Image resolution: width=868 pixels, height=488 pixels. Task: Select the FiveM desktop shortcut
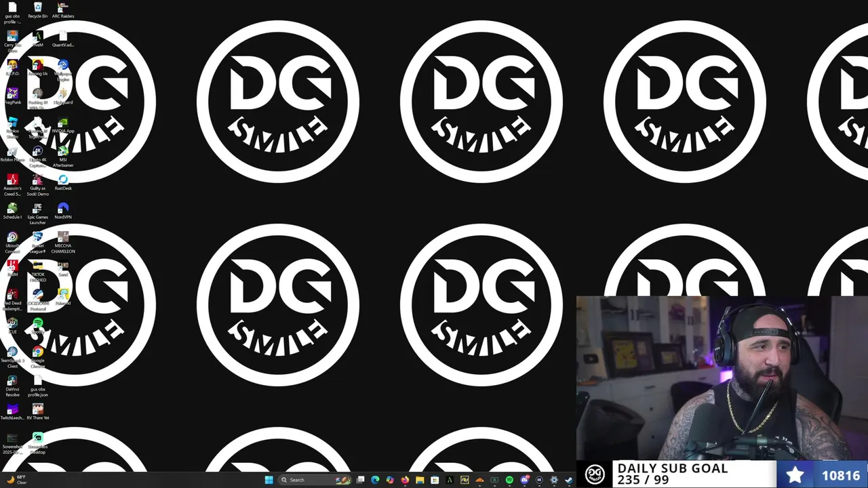tap(38, 39)
